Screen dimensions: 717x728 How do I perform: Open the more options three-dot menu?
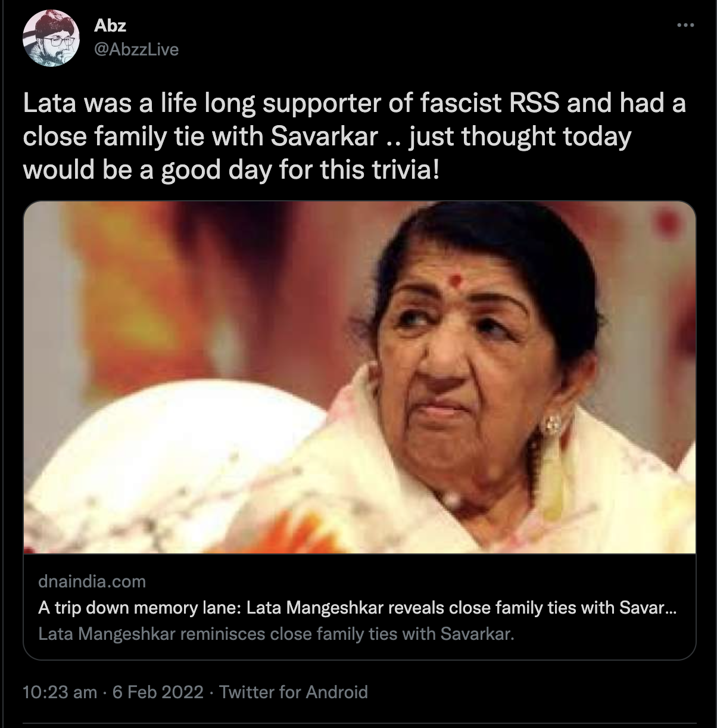coord(685,26)
